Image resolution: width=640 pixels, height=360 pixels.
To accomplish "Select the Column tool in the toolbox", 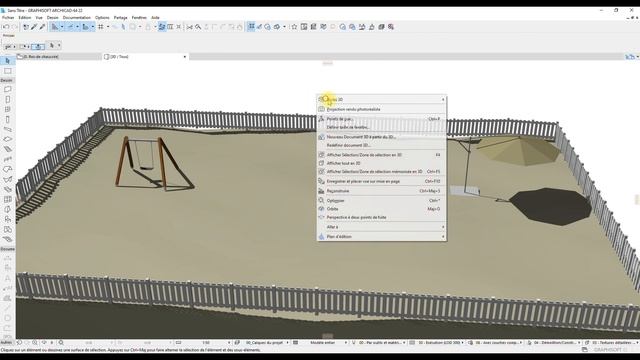I will 7,120.
